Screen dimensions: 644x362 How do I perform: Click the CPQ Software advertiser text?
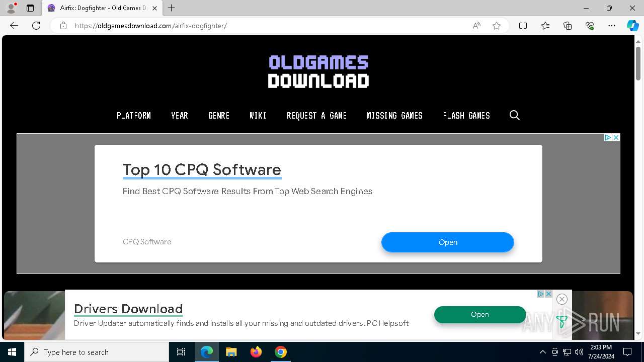pos(147,242)
